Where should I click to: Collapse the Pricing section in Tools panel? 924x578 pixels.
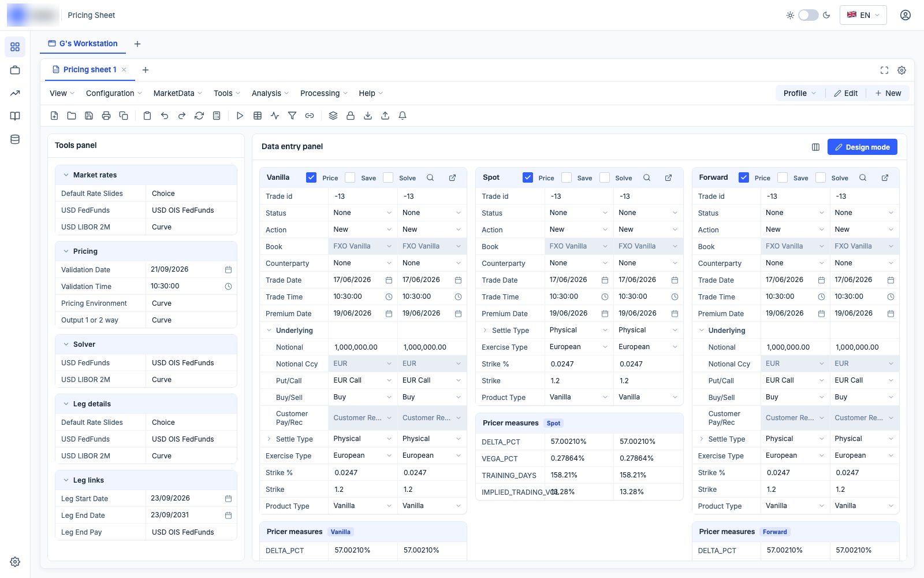pos(66,251)
